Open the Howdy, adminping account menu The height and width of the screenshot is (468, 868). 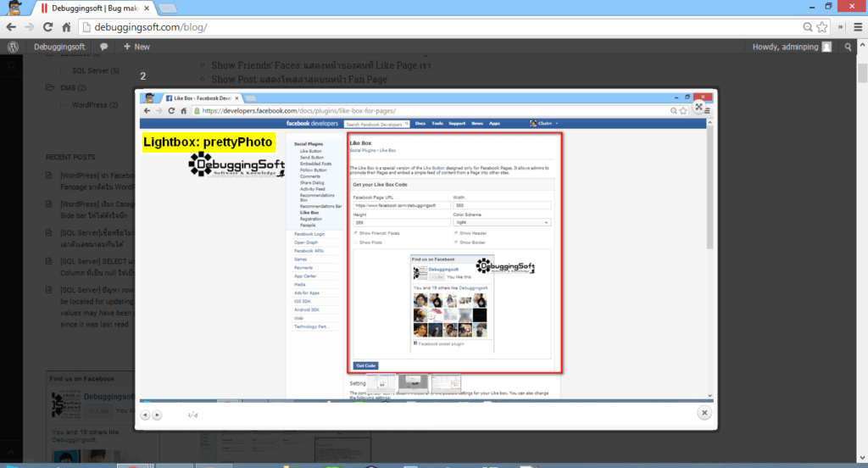(792, 47)
